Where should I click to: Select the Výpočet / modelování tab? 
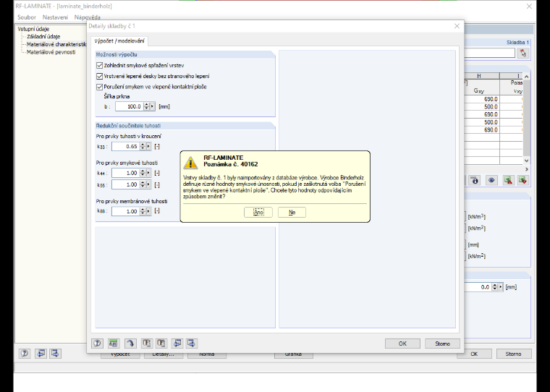tap(119, 41)
